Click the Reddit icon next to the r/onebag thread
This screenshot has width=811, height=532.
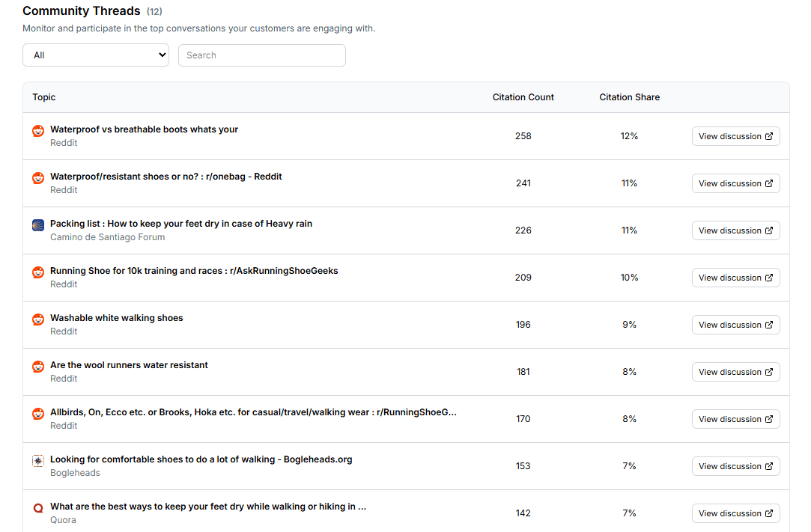click(x=37, y=177)
